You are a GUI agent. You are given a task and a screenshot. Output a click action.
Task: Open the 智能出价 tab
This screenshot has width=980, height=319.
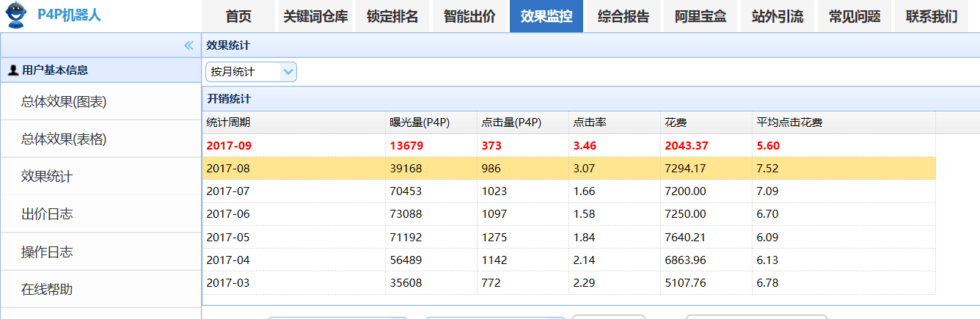point(469,16)
